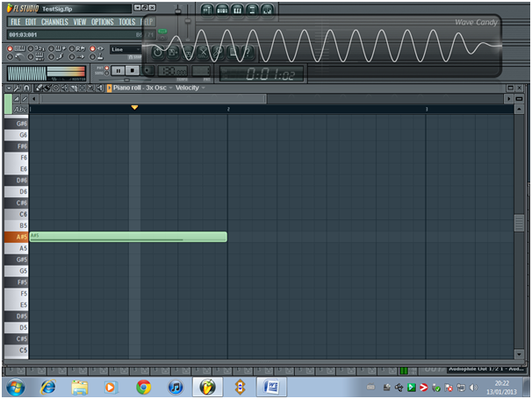Open the Velocity event dropdown
This screenshot has height=399, width=532.
(x=189, y=88)
